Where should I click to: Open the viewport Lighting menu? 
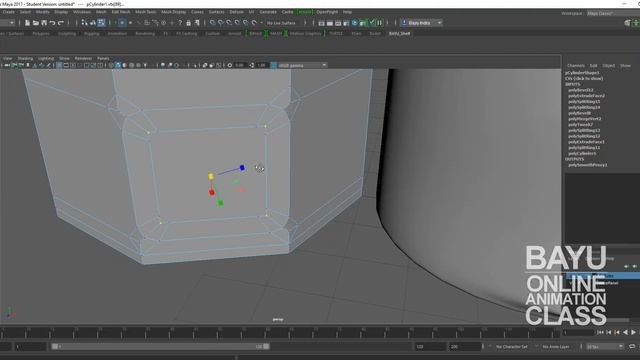pos(46,58)
